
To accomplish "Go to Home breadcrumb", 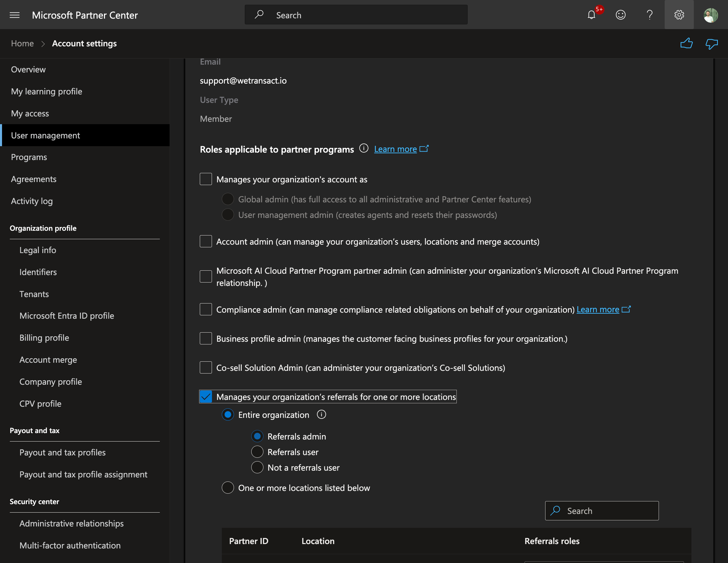I will pos(22,43).
